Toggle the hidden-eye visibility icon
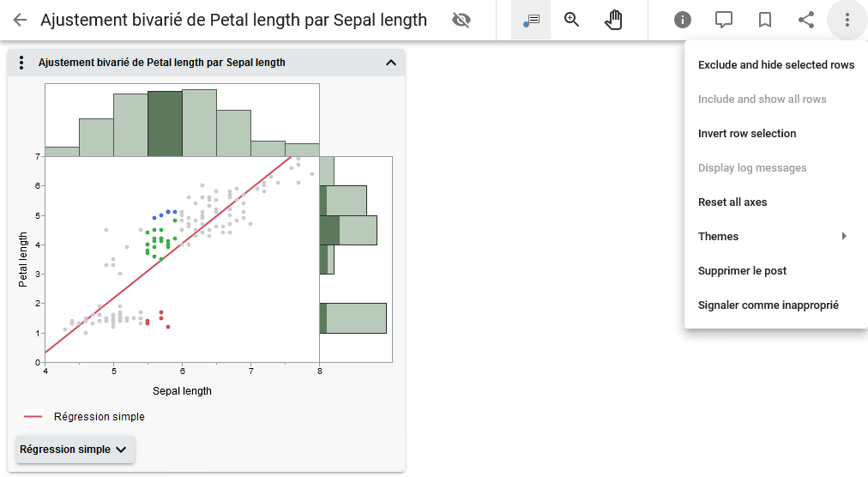Screen dimensions: 868x477 point(461,20)
